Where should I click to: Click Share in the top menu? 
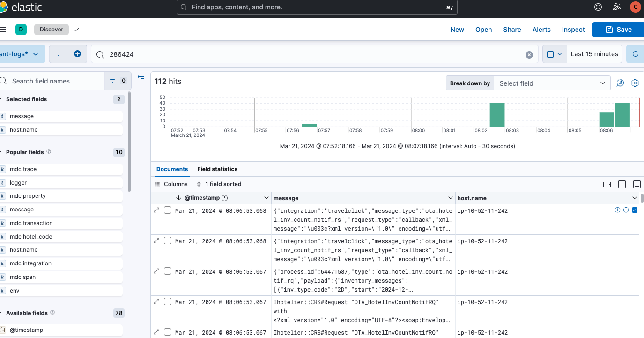512,30
